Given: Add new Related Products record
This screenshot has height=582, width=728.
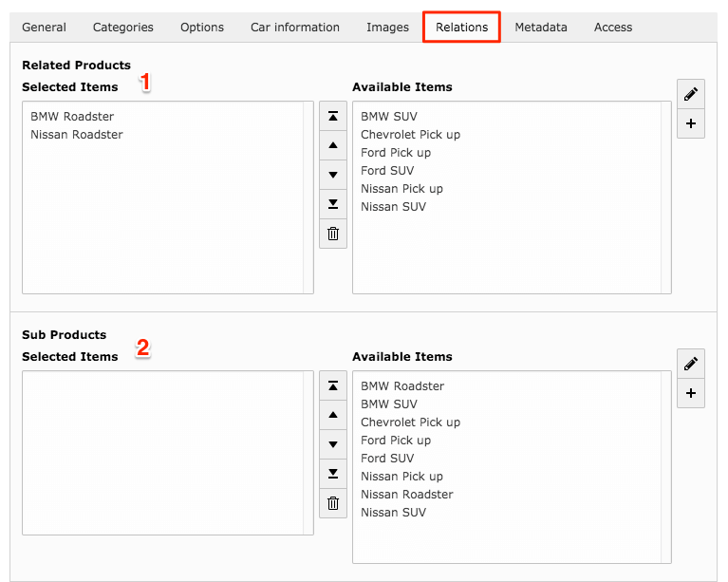Looking at the screenshot, I should pyautogui.click(x=691, y=123).
